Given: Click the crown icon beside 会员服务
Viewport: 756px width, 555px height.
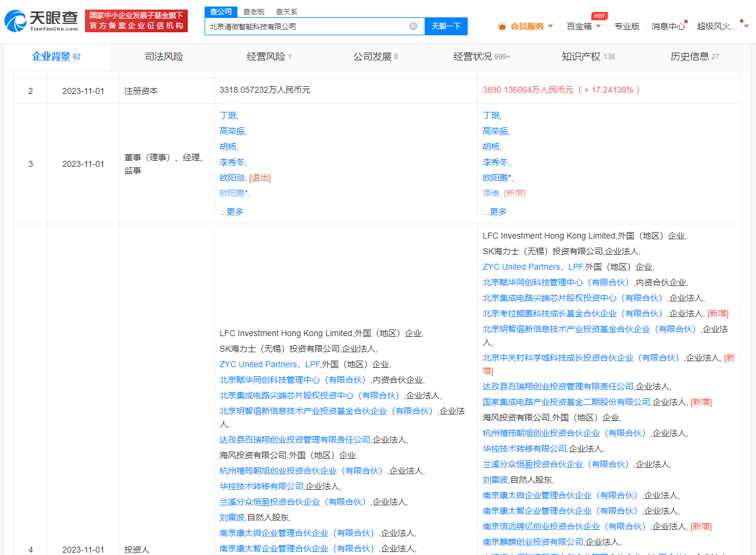Looking at the screenshot, I should (502, 26).
